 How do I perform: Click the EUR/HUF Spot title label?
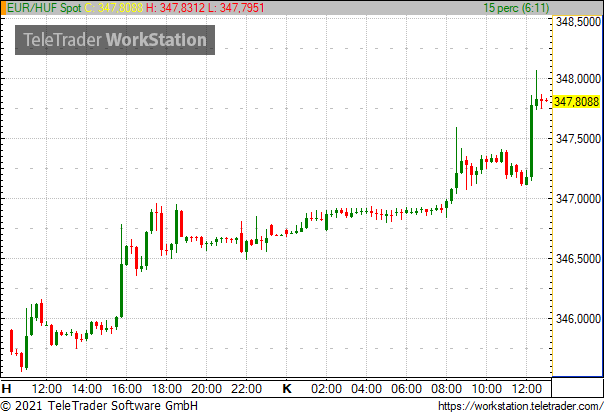[44, 8]
